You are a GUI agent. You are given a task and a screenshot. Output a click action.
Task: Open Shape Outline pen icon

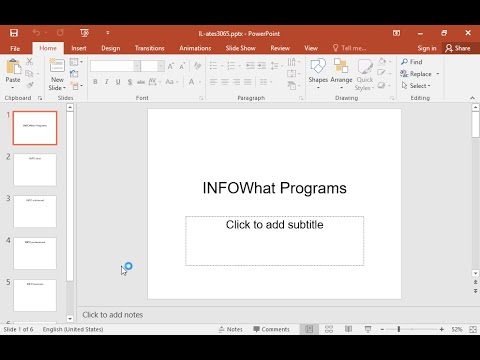tap(381, 73)
